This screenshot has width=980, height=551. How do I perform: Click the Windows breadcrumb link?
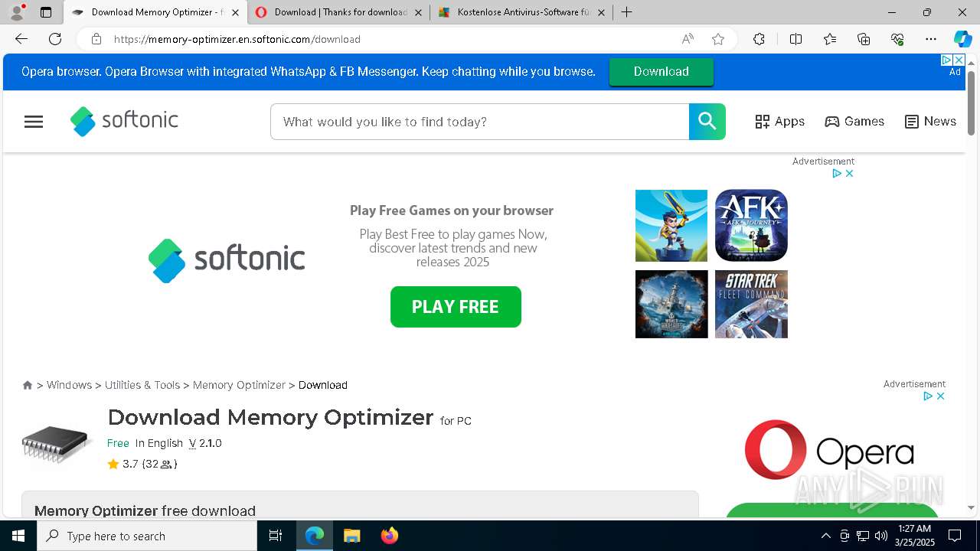tap(69, 385)
